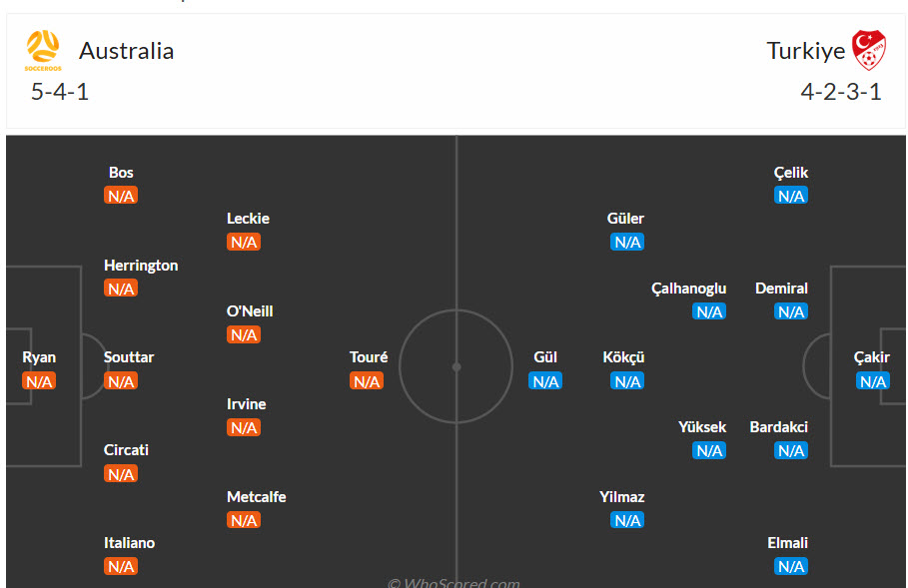
Task: Select player Herrington in Australia's defence
Action: point(141,266)
